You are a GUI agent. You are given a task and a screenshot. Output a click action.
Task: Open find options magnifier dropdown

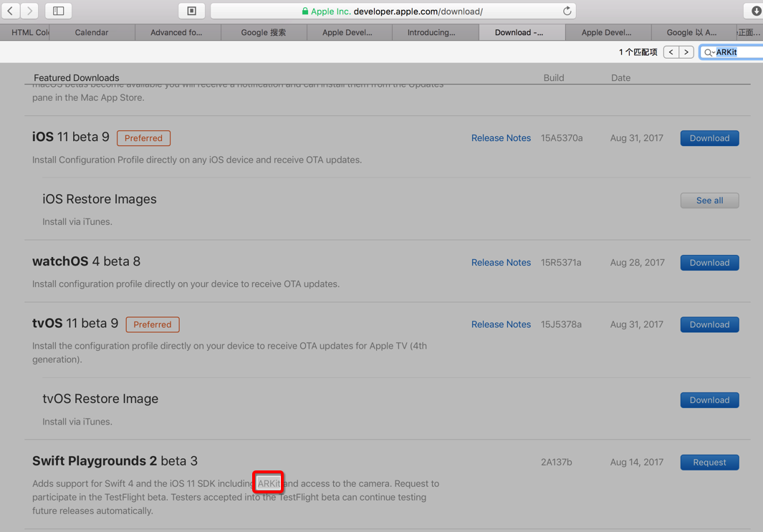pos(709,52)
